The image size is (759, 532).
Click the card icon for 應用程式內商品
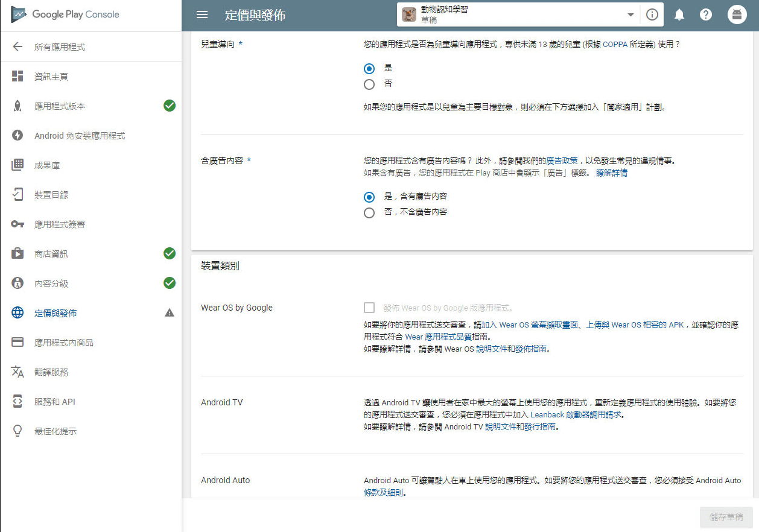pyautogui.click(x=17, y=343)
